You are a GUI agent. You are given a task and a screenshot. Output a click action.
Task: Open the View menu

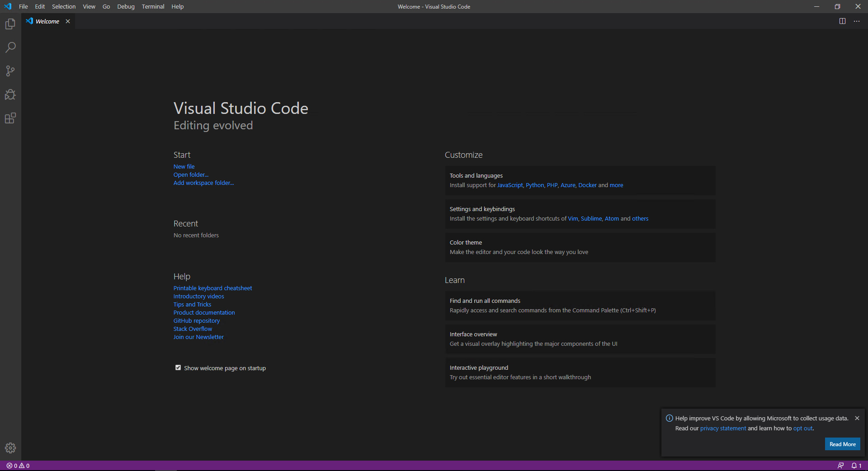[89, 6]
